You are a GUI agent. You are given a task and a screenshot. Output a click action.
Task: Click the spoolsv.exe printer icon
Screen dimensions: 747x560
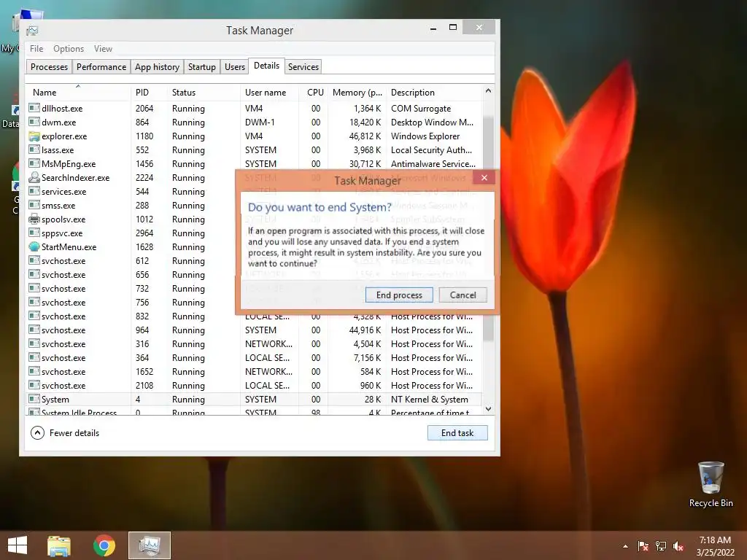pyautogui.click(x=34, y=219)
